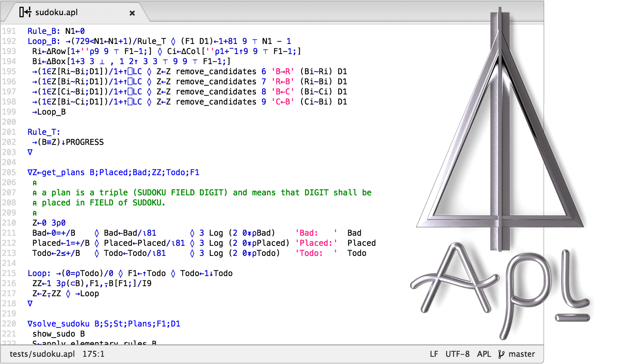The height and width of the screenshot is (364, 632).
Task: Click 'Z←0 3⍴0' on line 210
Action: 49,223
